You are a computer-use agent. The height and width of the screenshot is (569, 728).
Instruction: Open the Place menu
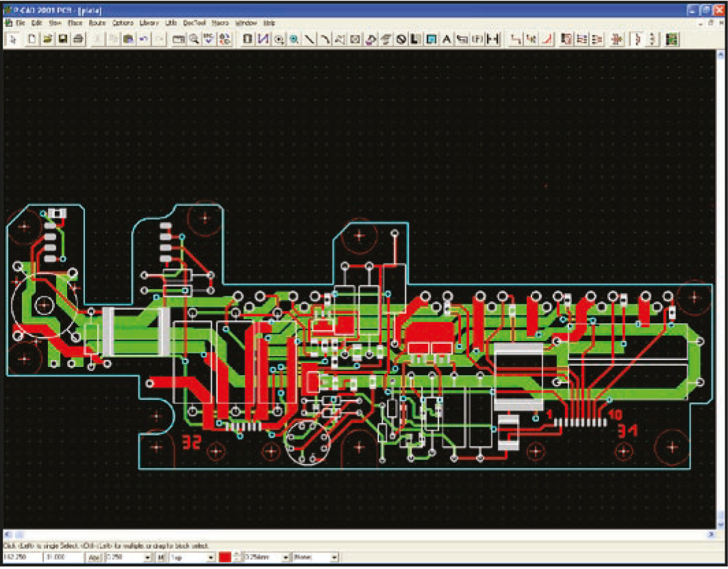point(75,23)
